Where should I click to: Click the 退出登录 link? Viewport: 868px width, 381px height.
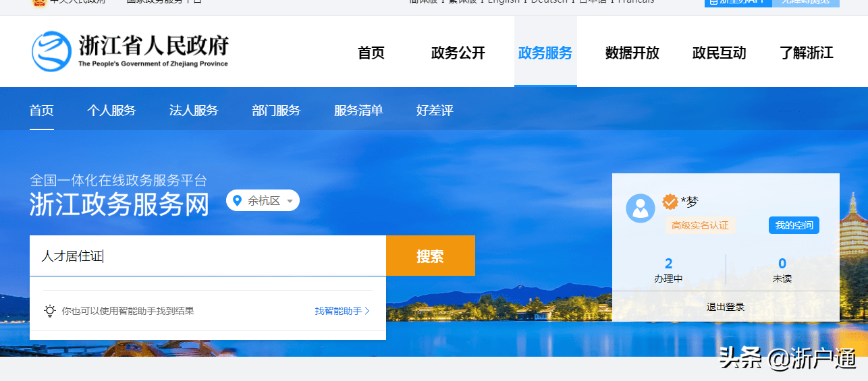point(726,307)
